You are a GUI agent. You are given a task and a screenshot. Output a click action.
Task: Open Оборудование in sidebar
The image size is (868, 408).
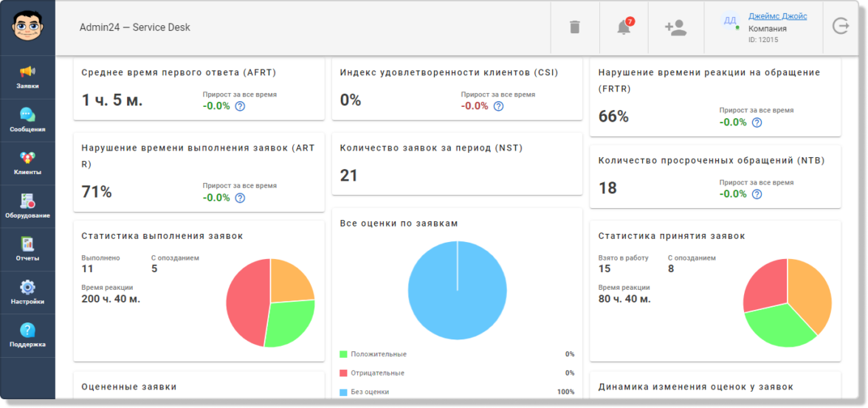28,207
